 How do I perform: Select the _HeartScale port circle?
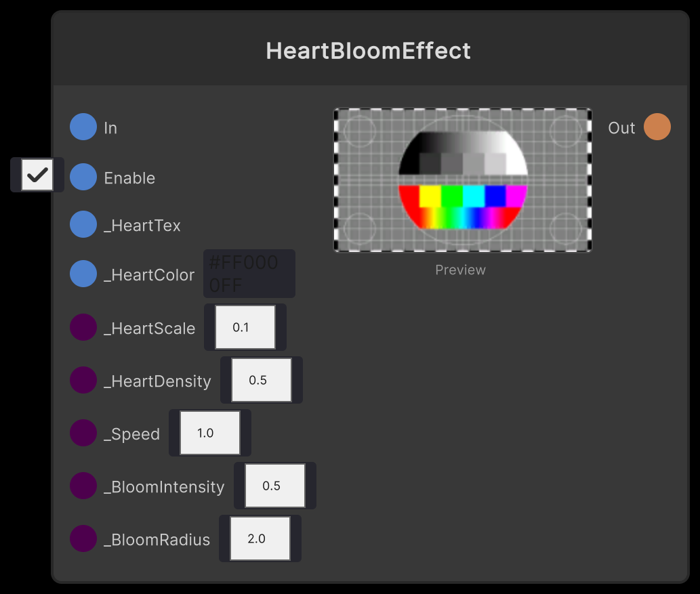pyautogui.click(x=83, y=327)
